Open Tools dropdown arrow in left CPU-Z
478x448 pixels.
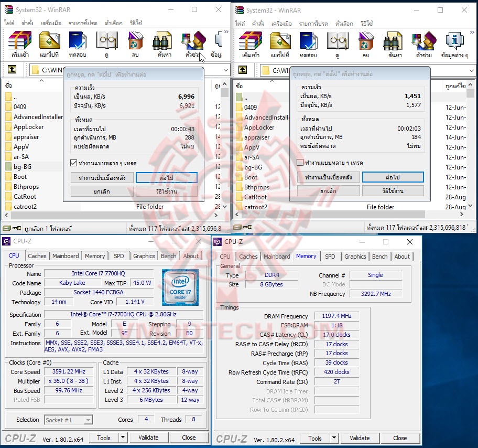tap(123, 438)
